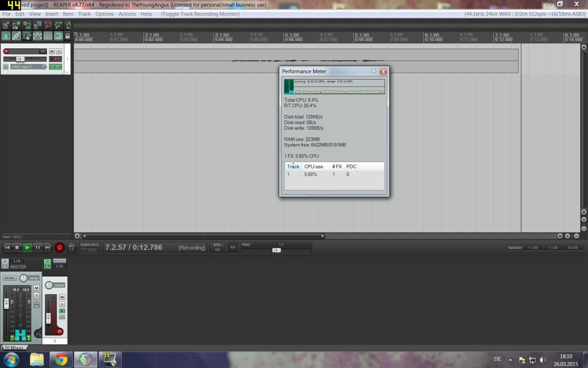Toggle the locking padlock icon
Viewport: 588px width, 368px height.
(68, 36)
